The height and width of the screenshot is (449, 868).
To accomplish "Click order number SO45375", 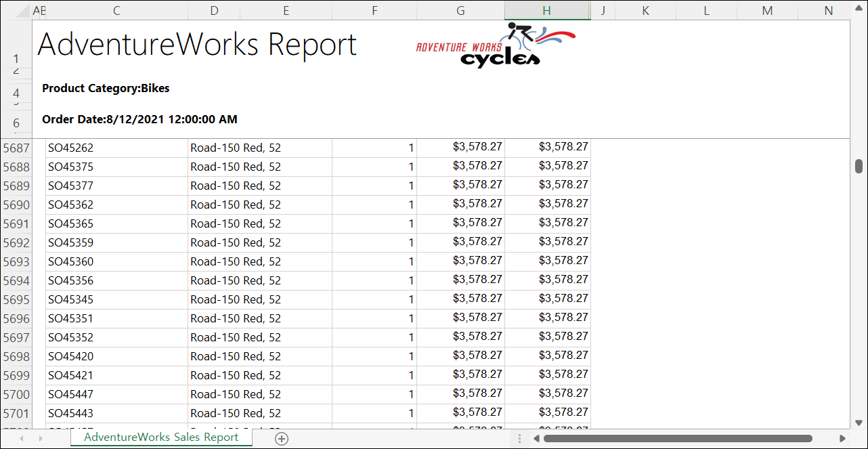I will pyautogui.click(x=116, y=167).
